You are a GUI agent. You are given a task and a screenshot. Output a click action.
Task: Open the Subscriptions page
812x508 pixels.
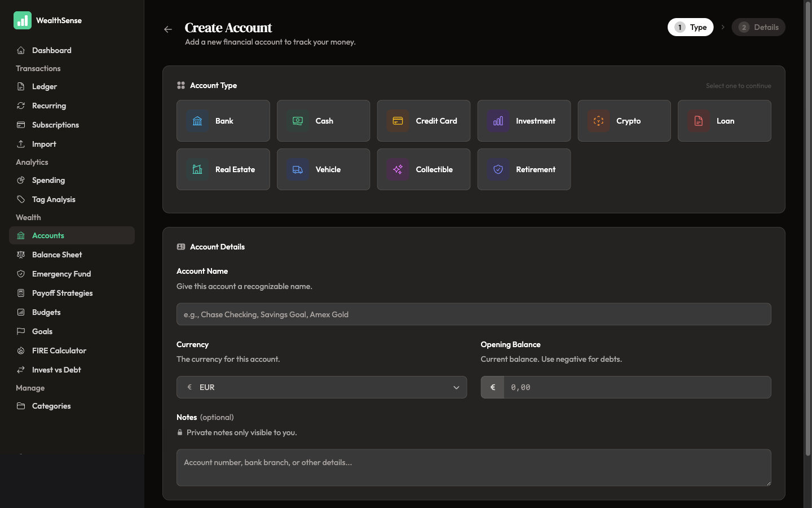(72, 125)
